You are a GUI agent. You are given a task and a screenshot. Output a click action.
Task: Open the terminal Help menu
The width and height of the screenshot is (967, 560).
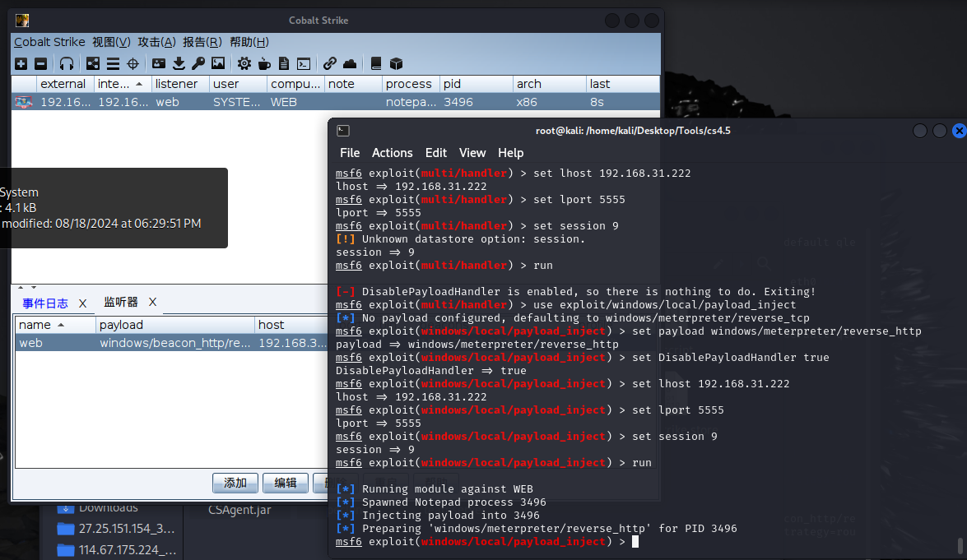click(x=510, y=153)
